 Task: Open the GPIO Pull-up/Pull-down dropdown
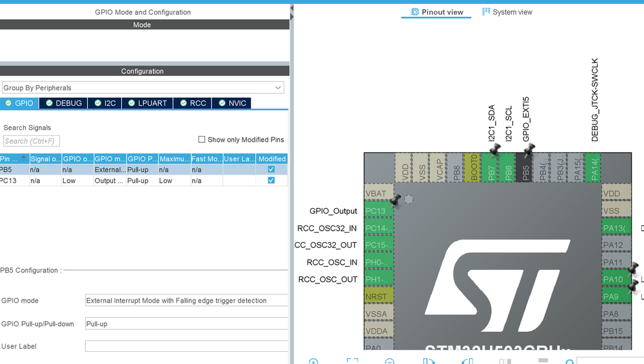[x=186, y=324]
